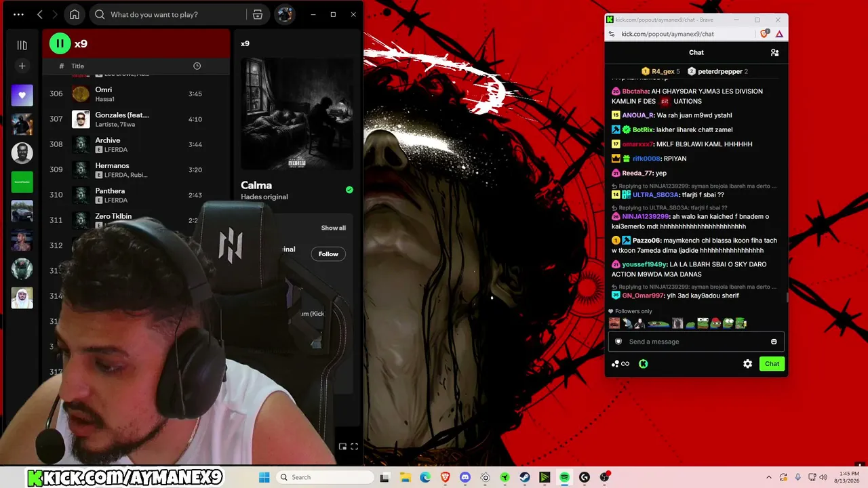The height and width of the screenshot is (488, 868).
Task: Click the Windows taskbar Search box
Action: tap(324, 477)
